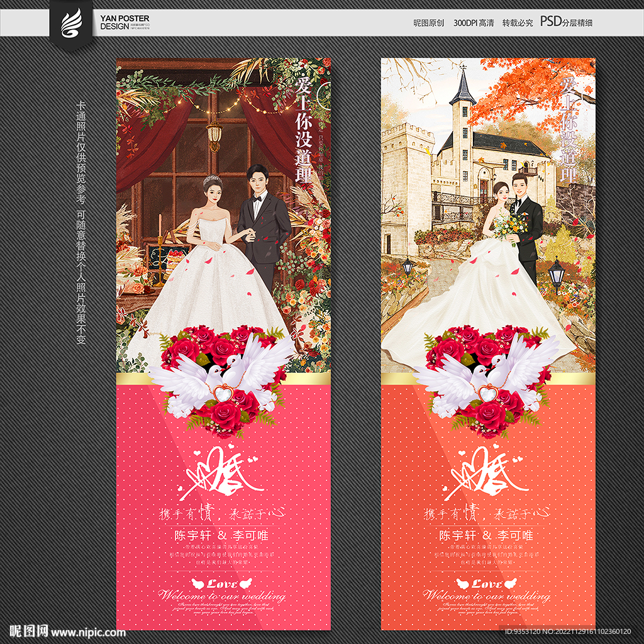Select names '陈宇轩 & 李可唯' on the pink poster
The width and height of the screenshot is (644, 644).
pyautogui.click(x=222, y=536)
